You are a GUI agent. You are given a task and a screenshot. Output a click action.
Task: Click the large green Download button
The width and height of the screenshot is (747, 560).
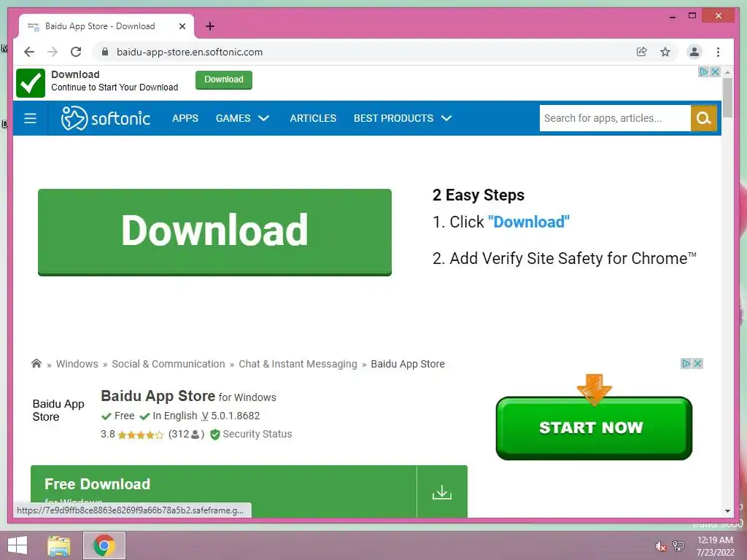pos(215,232)
